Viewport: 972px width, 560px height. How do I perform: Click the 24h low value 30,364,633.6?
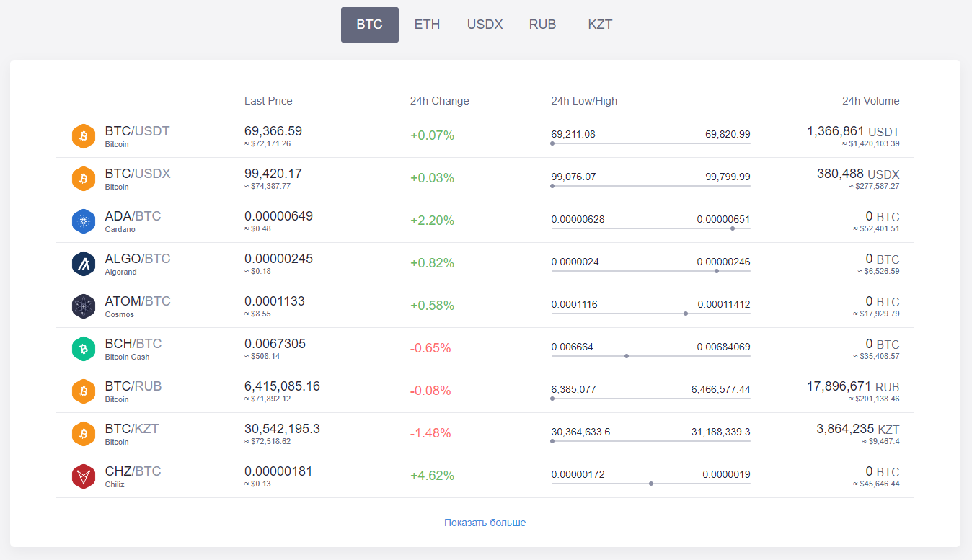pyautogui.click(x=580, y=432)
